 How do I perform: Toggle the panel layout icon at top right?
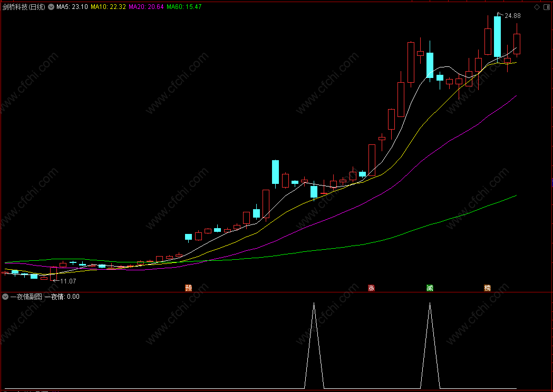tap(547, 7)
